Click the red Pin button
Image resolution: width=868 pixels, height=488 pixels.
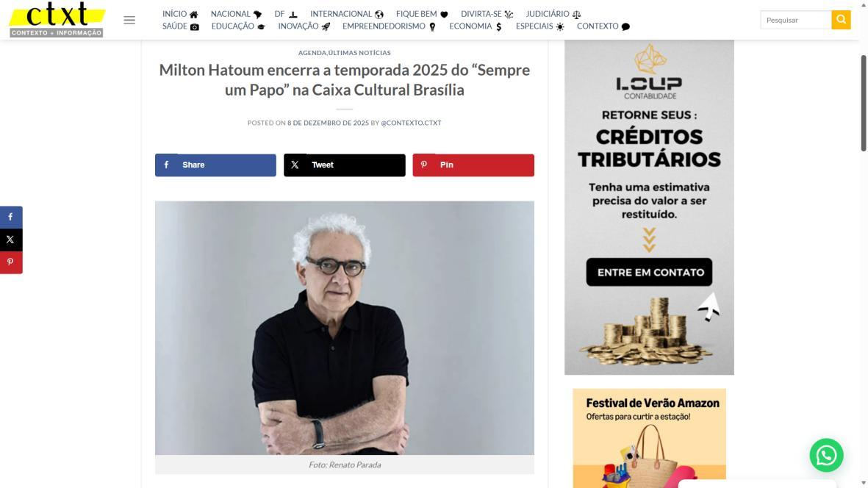pyautogui.click(x=473, y=165)
